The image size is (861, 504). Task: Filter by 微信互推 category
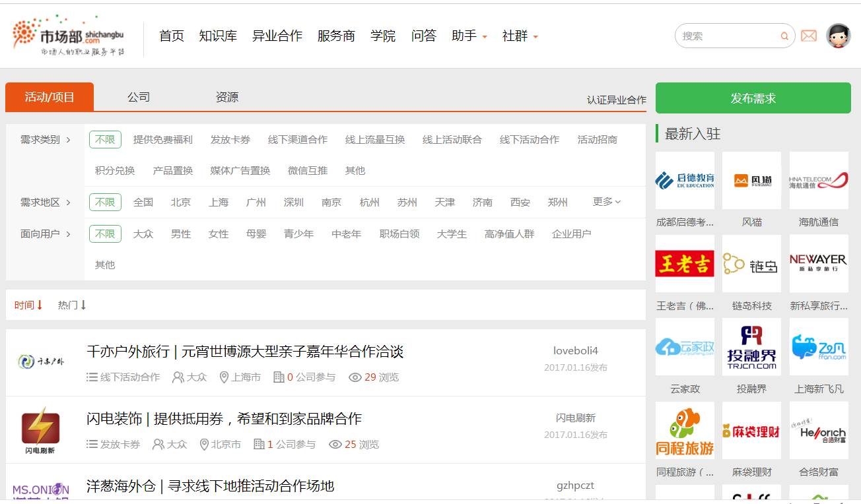pyautogui.click(x=308, y=170)
